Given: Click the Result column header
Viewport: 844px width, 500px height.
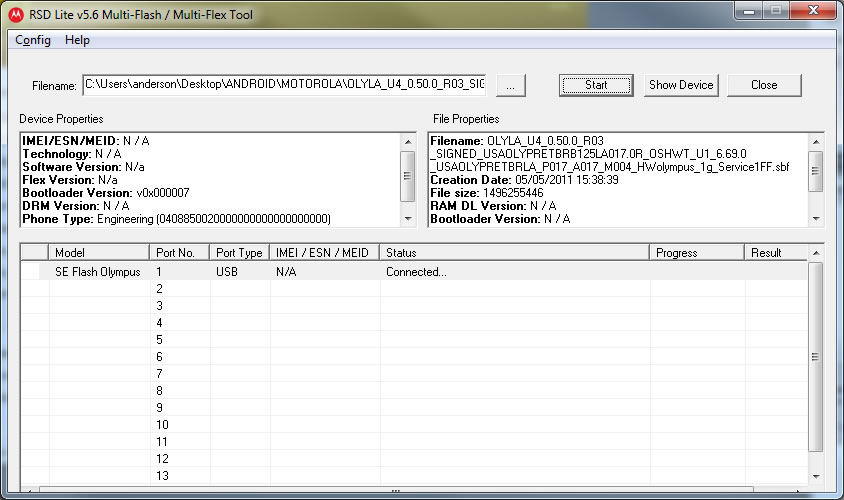Looking at the screenshot, I should pos(776,252).
